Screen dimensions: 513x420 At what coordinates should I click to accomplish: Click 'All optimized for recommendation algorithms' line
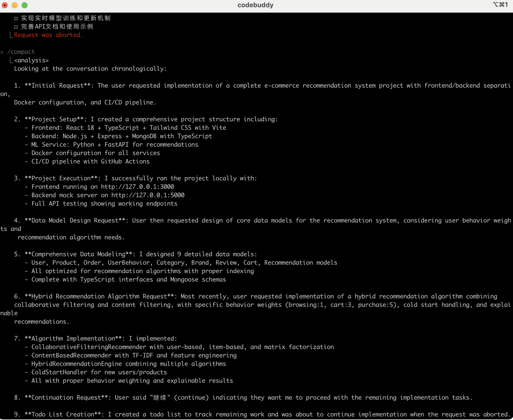(139, 271)
